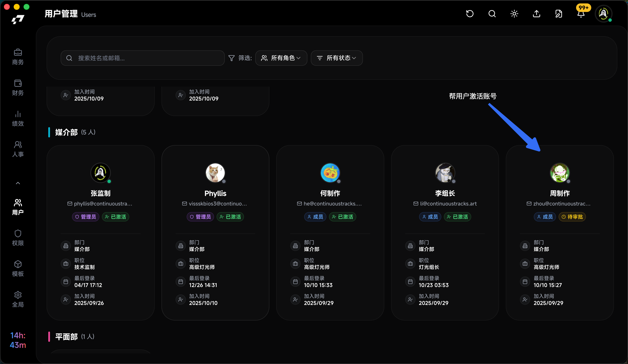Open the document edit icon

click(x=558, y=14)
